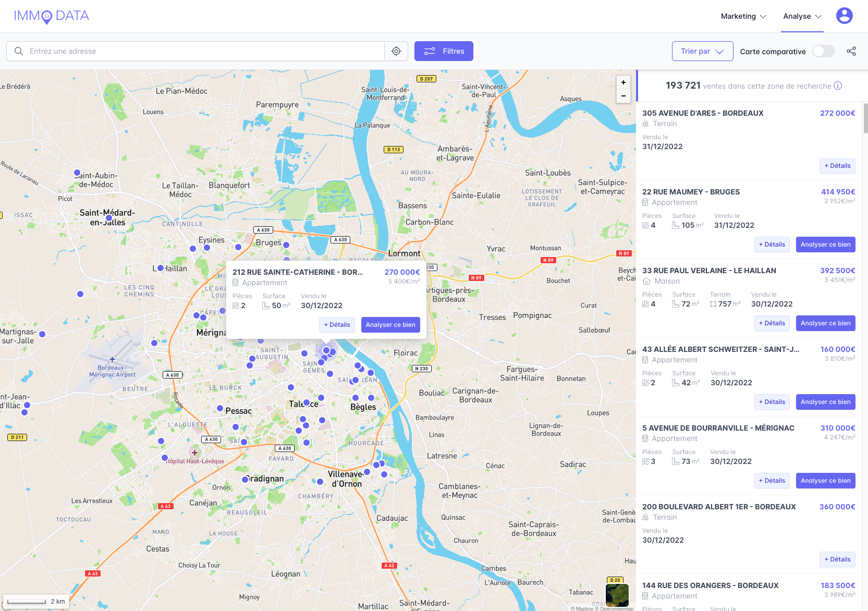Click the results list scrollbar

(x=865, y=118)
